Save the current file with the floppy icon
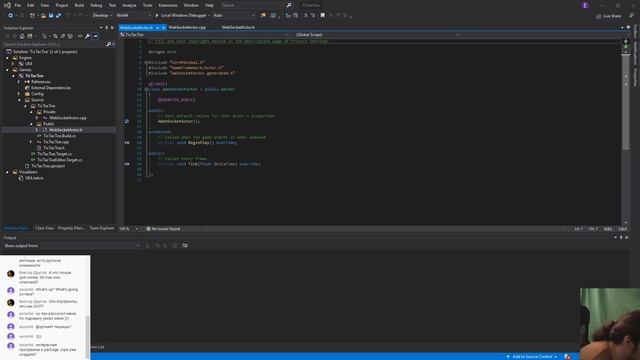The width and height of the screenshot is (640, 360). (51, 16)
